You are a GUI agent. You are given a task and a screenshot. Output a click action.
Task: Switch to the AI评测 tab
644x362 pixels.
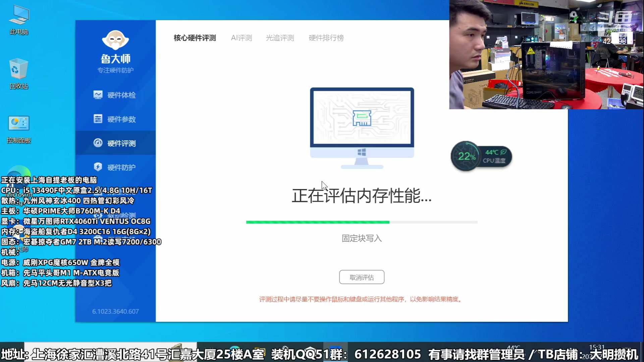241,38
